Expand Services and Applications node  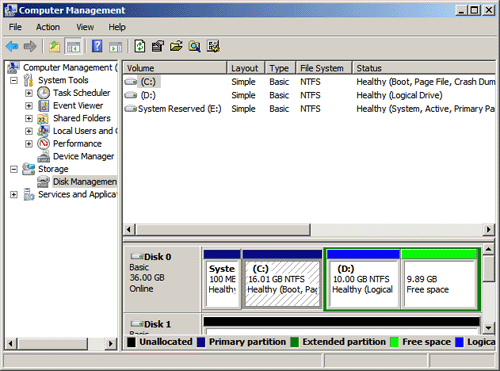[14, 194]
